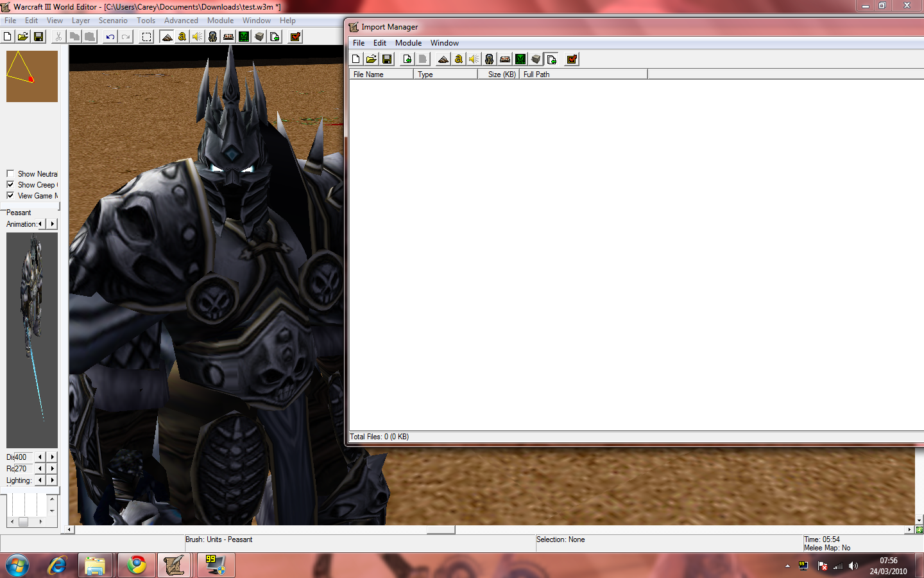Open the AI Editor green face icon
The height and width of the screenshot is (578, 924).
coord(244,37)
